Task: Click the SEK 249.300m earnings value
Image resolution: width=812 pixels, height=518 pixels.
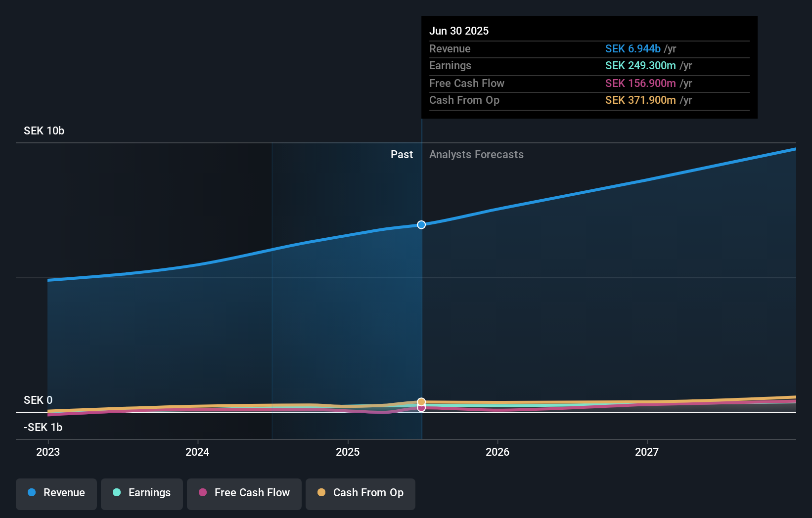Action: (640, 65)
